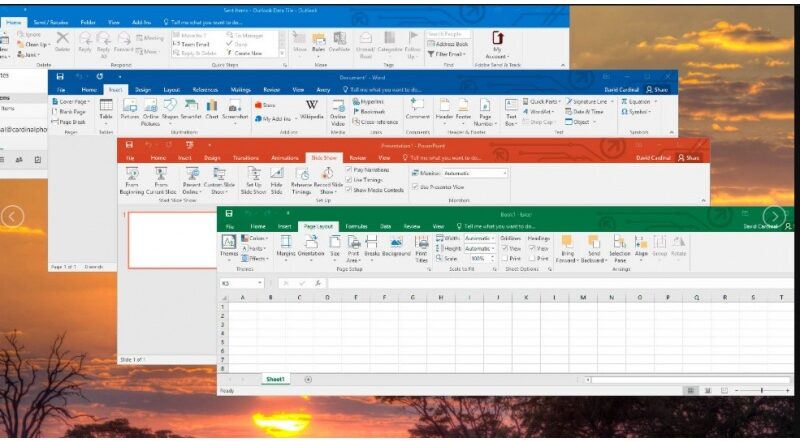The width and height of the screenshot is (800, 441).
Task: Toggle Gridlines View checkbox in Excel
Action: [504, 248]
